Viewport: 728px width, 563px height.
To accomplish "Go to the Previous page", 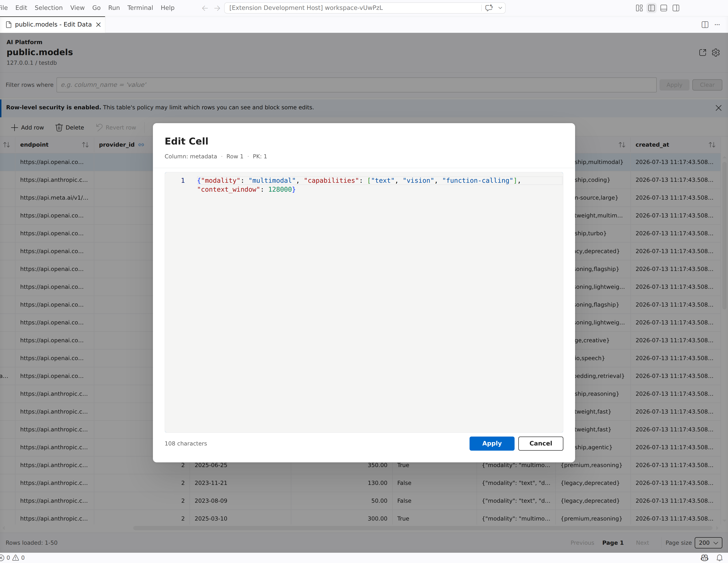I will [x=582, y=543].
